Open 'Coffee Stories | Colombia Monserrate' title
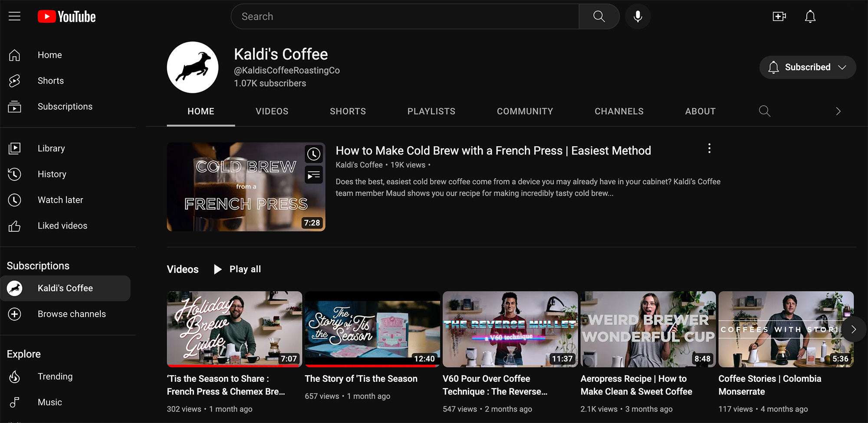 coord(770,385)
